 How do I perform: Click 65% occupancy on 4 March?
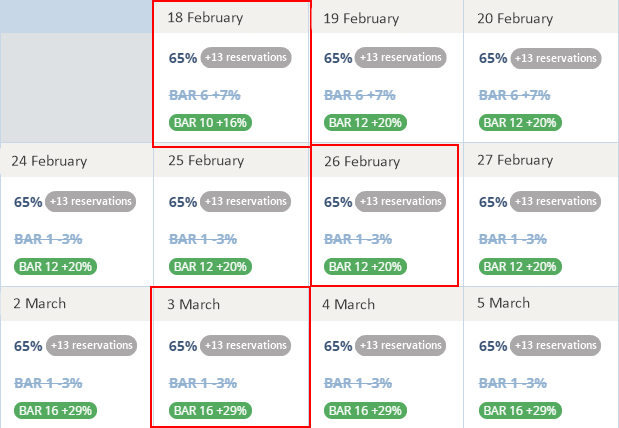338,346
